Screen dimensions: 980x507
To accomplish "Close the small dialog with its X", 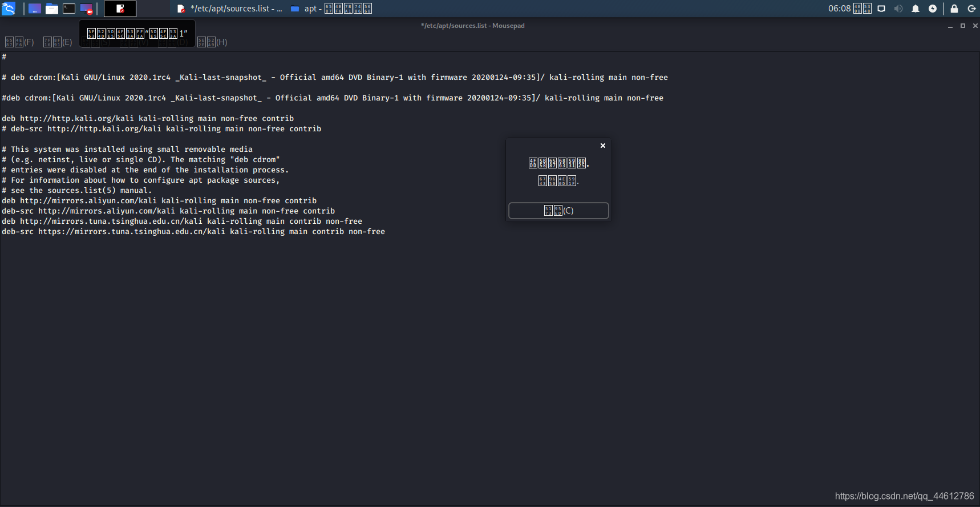I will coord(603,146).
